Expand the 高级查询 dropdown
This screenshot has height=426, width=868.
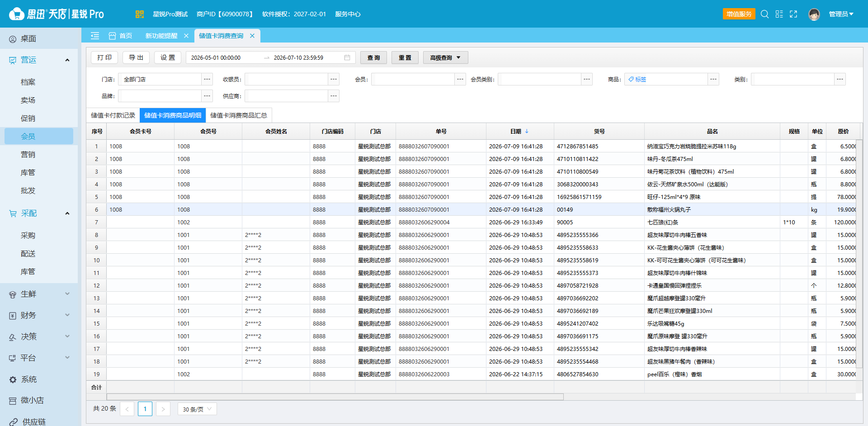click(x=445, y=57)
